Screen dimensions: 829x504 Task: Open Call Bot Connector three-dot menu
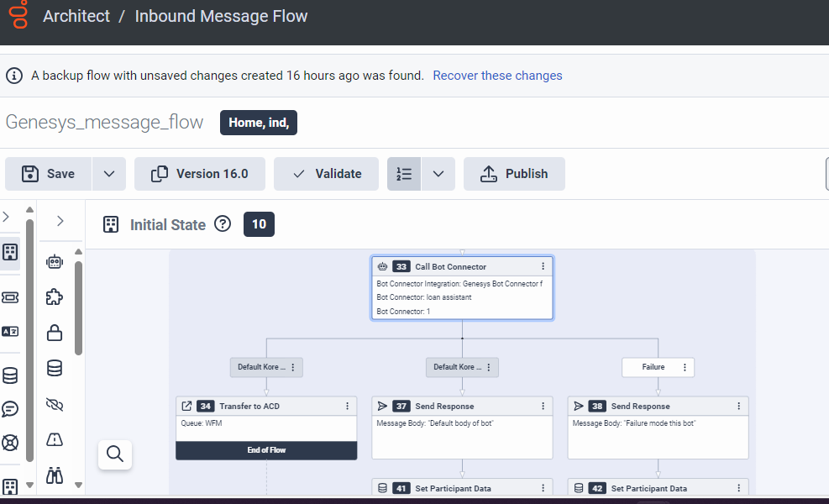[x=543, y=266]
